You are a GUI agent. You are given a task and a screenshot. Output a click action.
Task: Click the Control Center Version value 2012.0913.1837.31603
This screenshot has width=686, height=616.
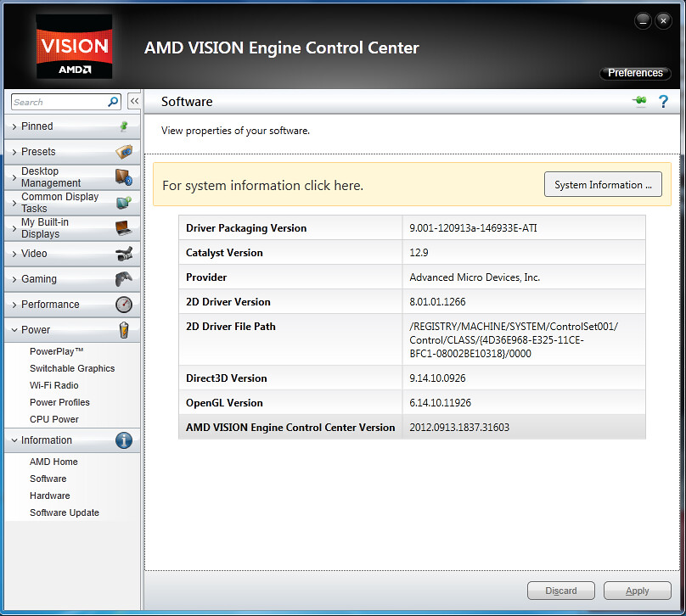(459, 427)
